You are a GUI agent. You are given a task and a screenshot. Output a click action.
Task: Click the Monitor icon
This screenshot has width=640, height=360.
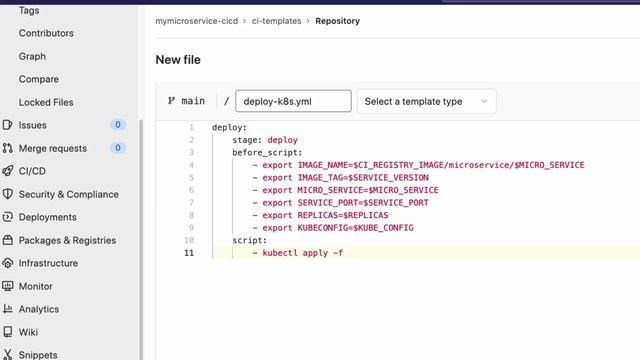(x=7, y=286)
